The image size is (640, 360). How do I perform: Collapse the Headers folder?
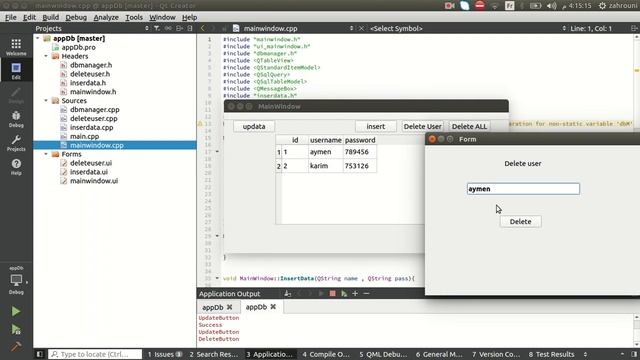point(46,56)
